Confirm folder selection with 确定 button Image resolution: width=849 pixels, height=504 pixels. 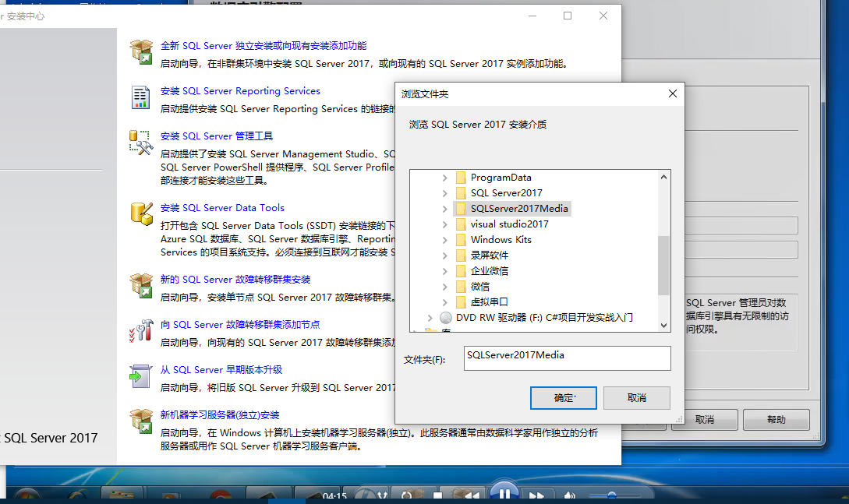point(564,398)
